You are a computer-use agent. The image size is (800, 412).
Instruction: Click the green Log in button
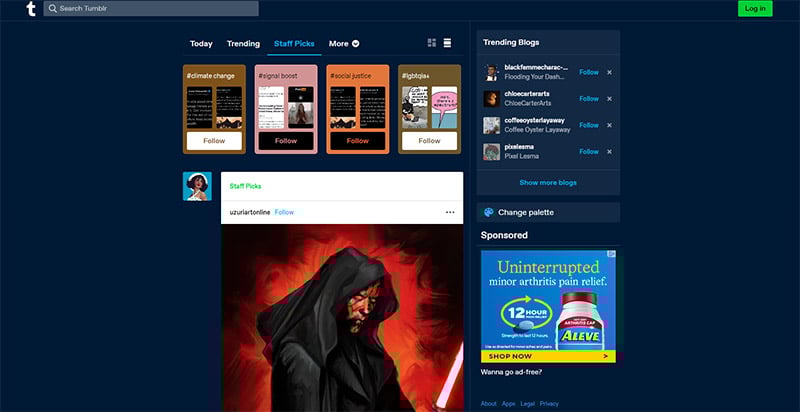pyautogui.click(x=755, y=9)
